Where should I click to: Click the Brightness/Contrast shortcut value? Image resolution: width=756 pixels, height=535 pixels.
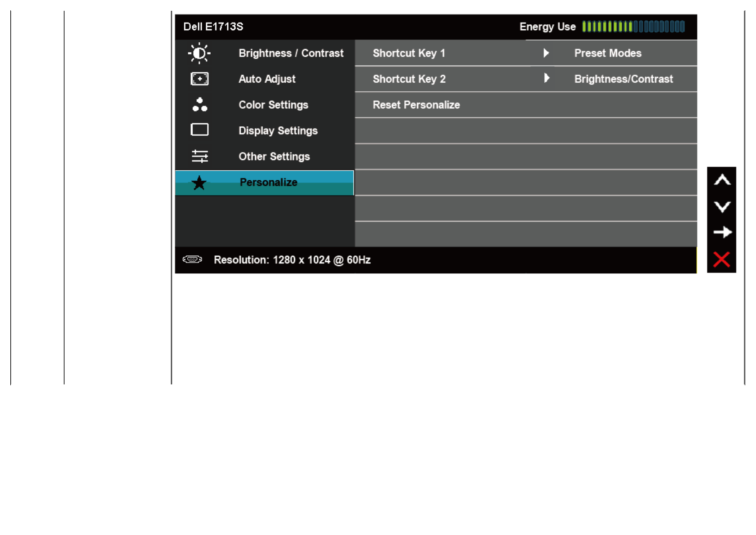(x=623, y=79)
